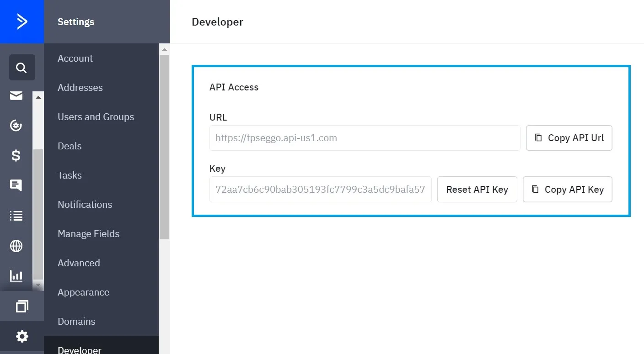Image resolution: width=644 pixels, height=354 pixels.
Task: Click the API Access section title
Action: [x=234, y=87]
